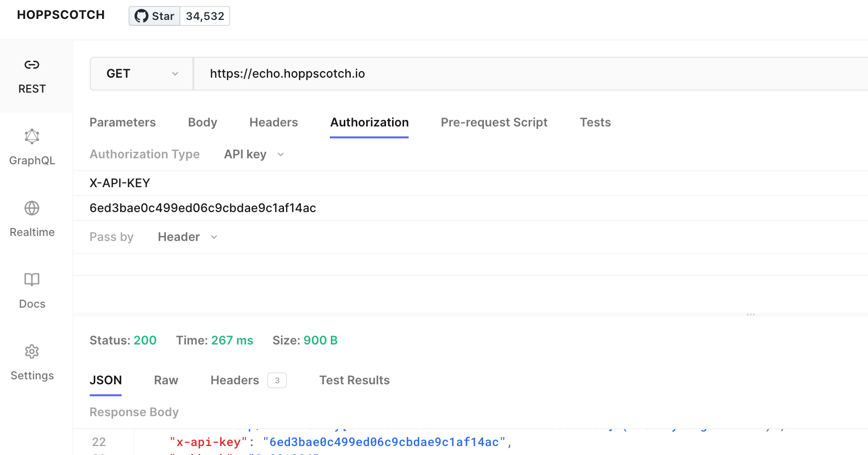Switch to the request Headers tab
The image size is (868, 455).
[x=274, y=122]
